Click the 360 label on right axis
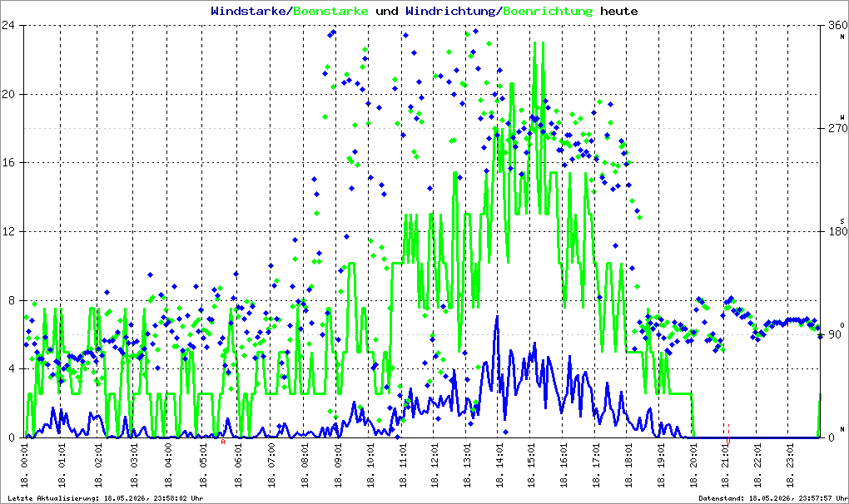Image resolution: width=849 pixels, height=504 pixels. pos(837,25)
